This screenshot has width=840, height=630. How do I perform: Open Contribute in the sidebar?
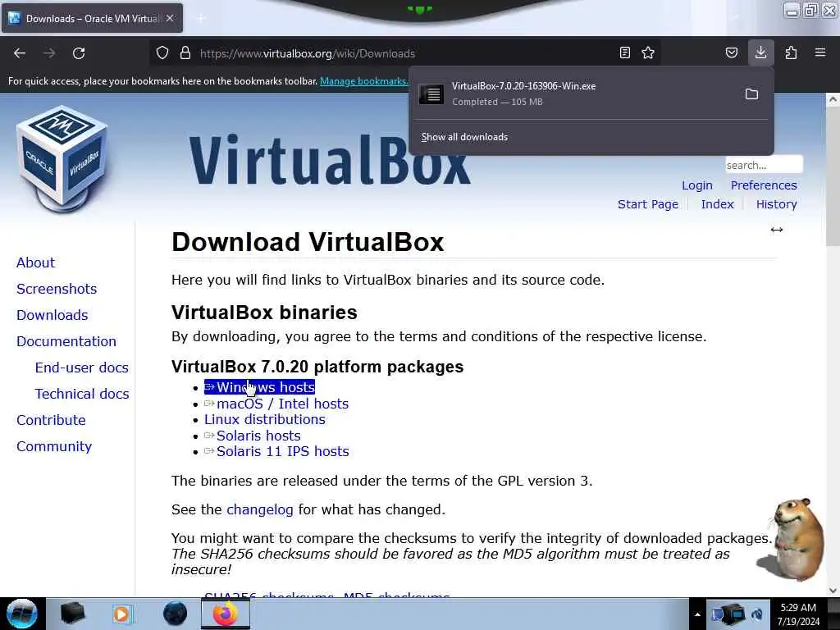pos(51,420)
